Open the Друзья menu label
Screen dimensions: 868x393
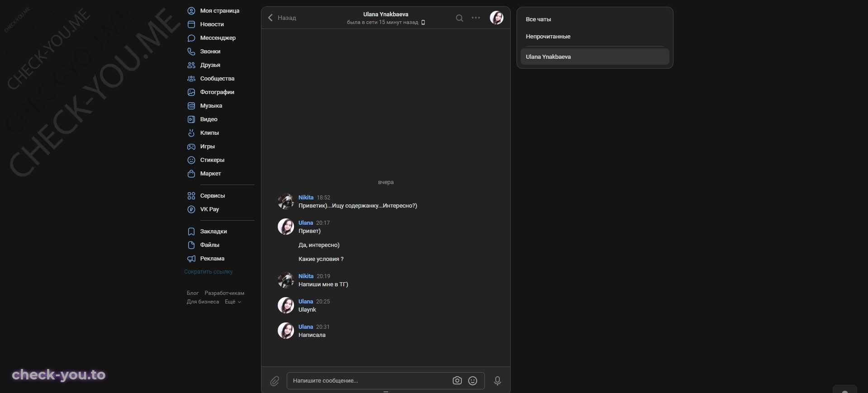(210, 65)
